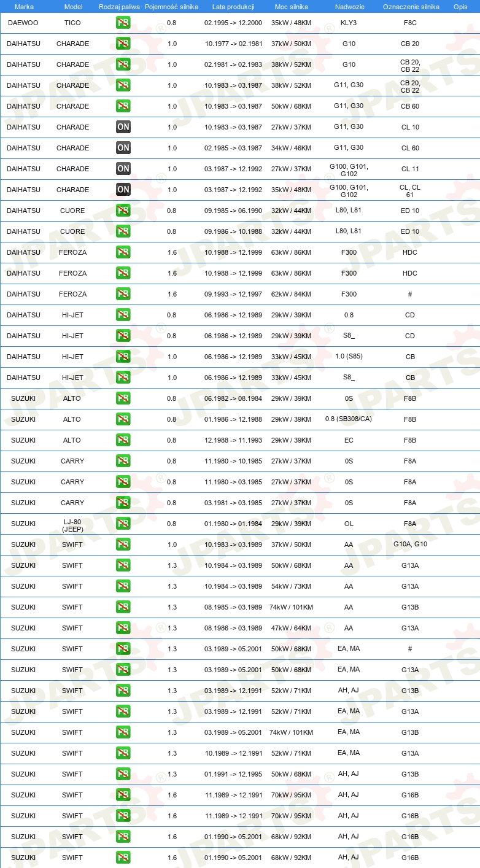Click the 54kW / 73KM power cell
The height and width of the screenshot is (868, 480).
[x=292, y=586]
